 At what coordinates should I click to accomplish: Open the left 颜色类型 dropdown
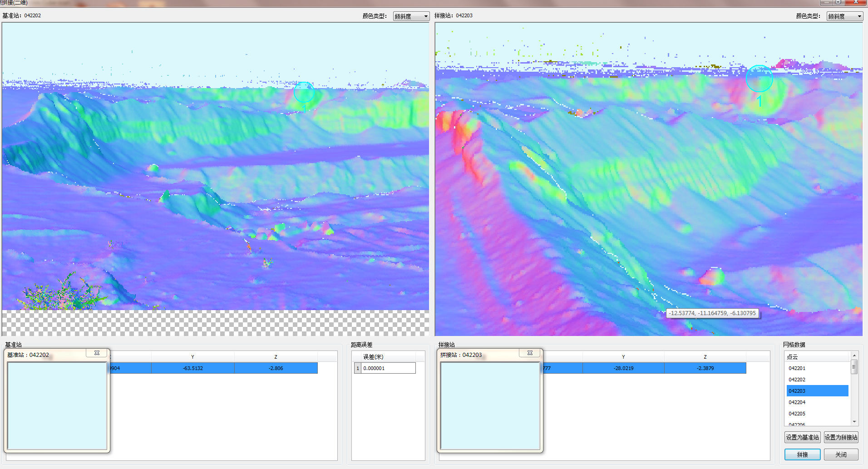click(411, 16)
